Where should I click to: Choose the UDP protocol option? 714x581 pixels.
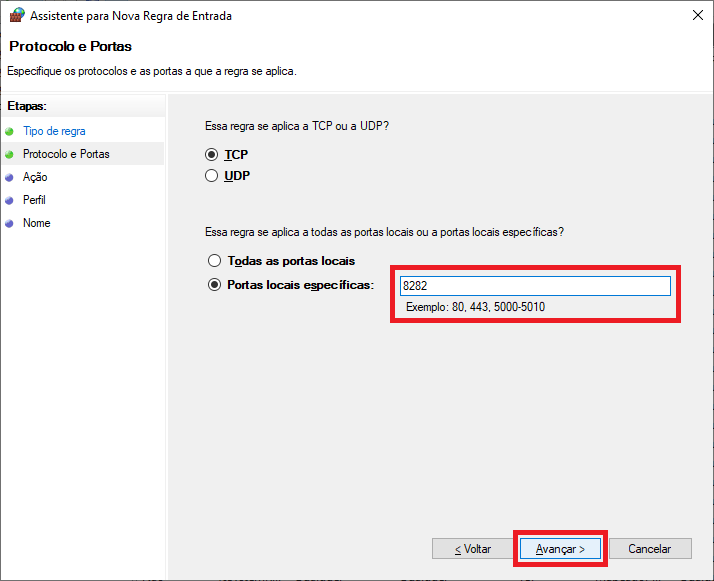click(x=211, y=176)
